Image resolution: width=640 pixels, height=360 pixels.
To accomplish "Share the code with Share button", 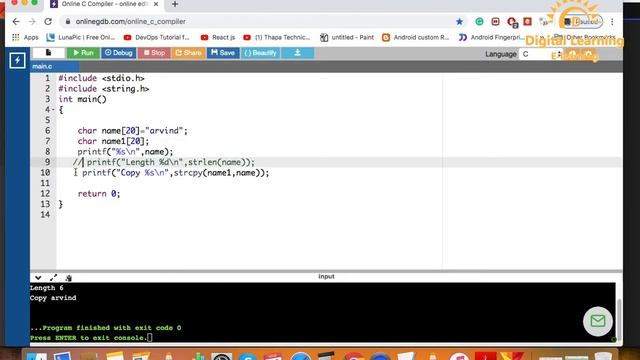I will [188, 53].
